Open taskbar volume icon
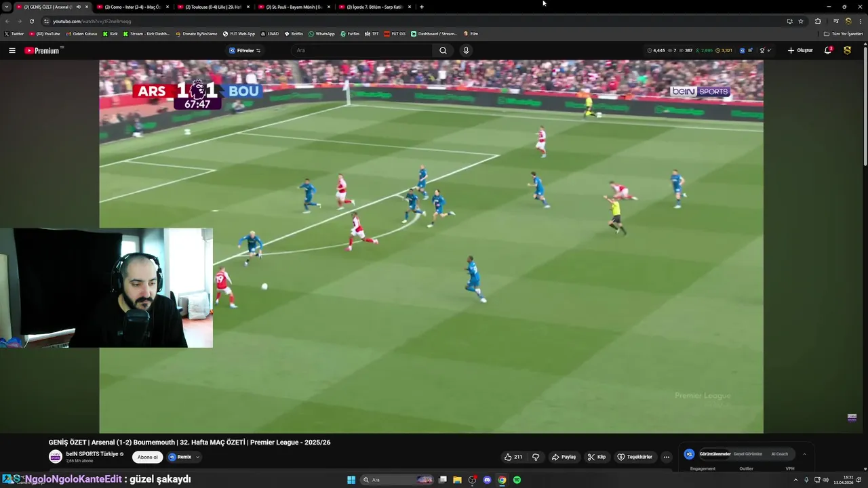868x488 pixels. [x=827, y=480]
